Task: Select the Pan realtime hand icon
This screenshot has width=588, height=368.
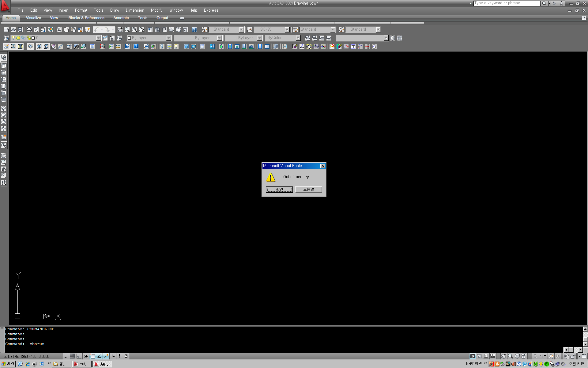Action: tap(120, 30)
